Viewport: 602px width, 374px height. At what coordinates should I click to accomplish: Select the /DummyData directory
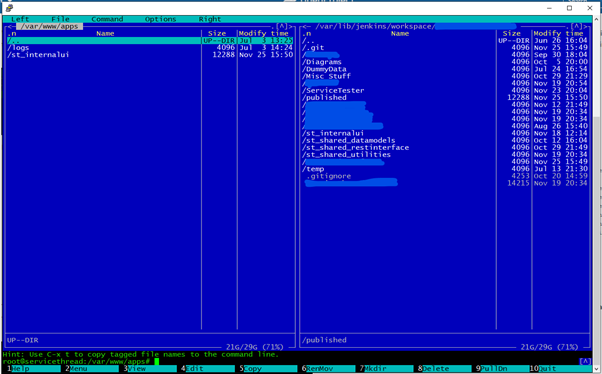[445, 69]
